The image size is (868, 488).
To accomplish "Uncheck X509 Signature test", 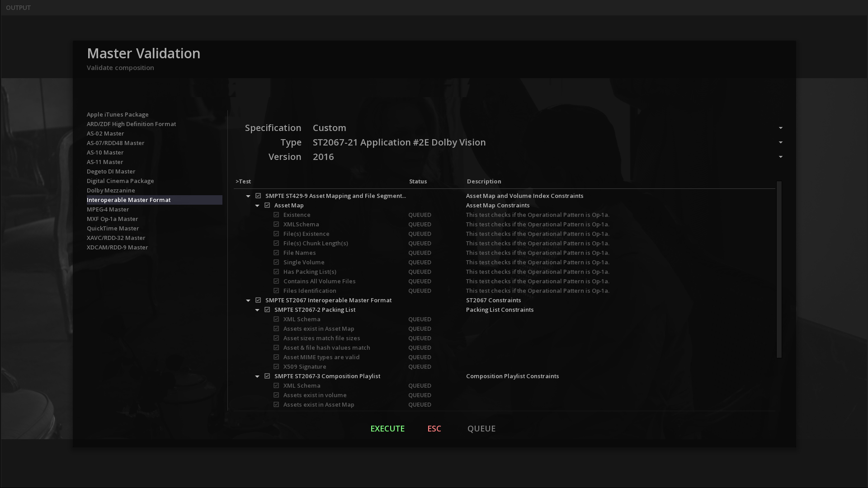I will point(276,366).
